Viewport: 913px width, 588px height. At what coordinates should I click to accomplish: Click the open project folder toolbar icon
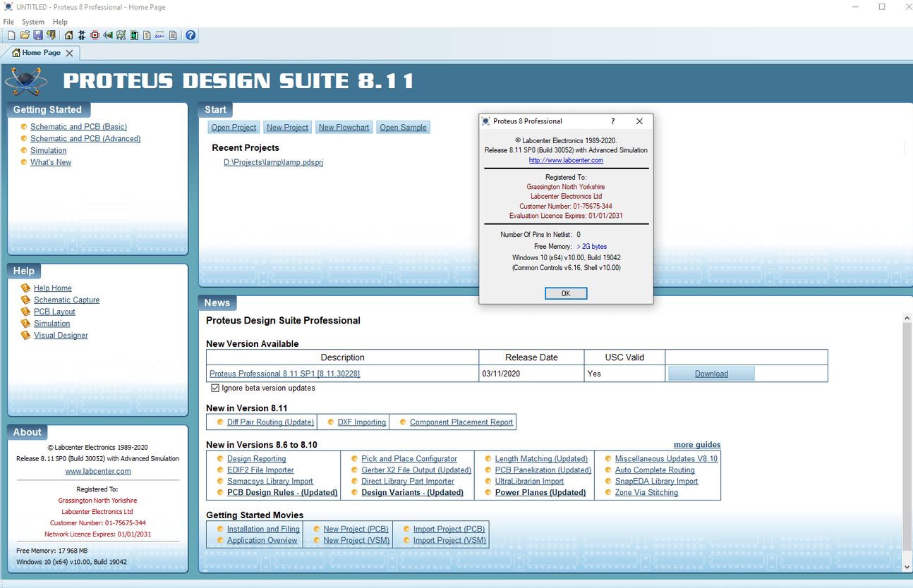pyautogui.click(x=25, y=35)
